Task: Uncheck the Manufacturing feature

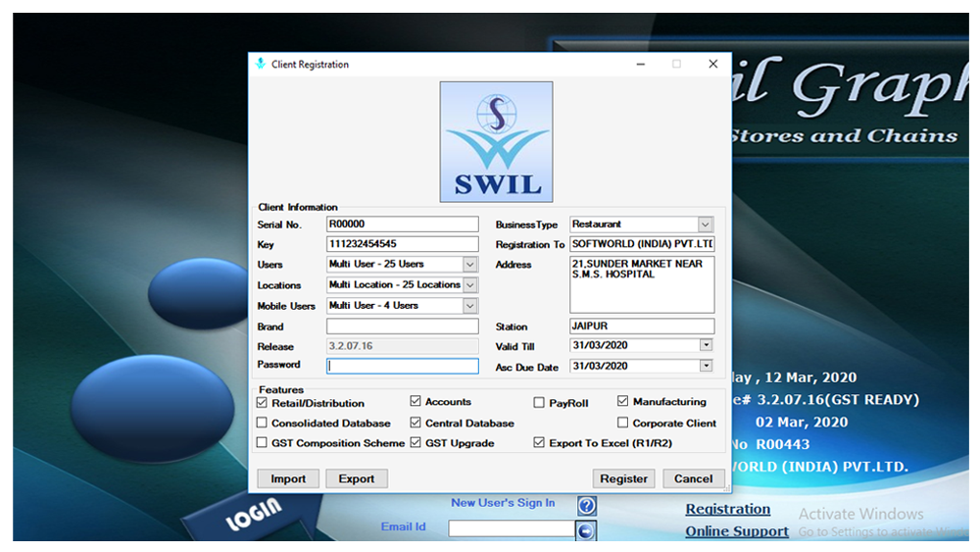Action: point(623,401)
